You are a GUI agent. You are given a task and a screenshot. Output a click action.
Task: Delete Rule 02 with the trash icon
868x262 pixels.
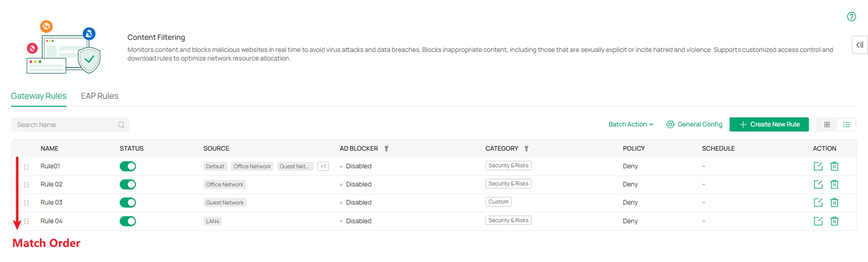point(834,184)
